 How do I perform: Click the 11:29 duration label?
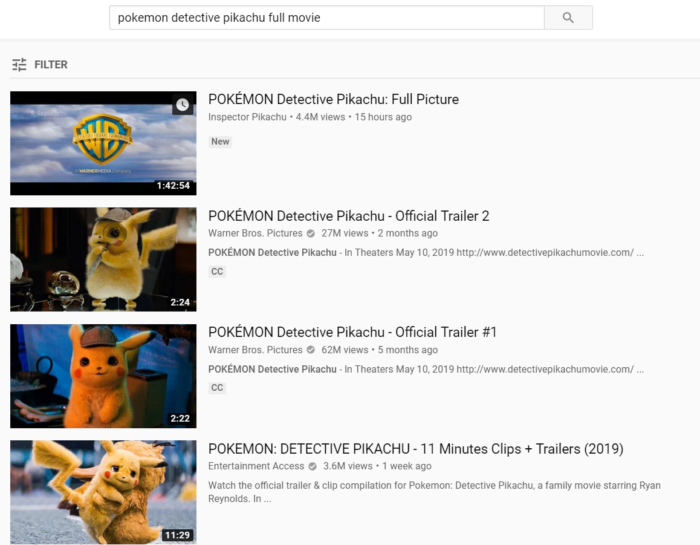[x=177, y=535]
